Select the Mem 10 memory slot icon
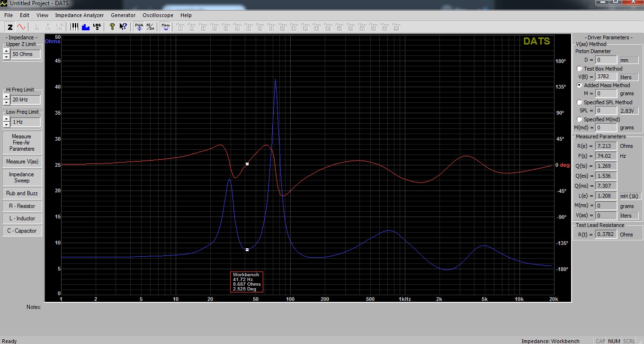This screenshot has width=644, height=344. 283,27
